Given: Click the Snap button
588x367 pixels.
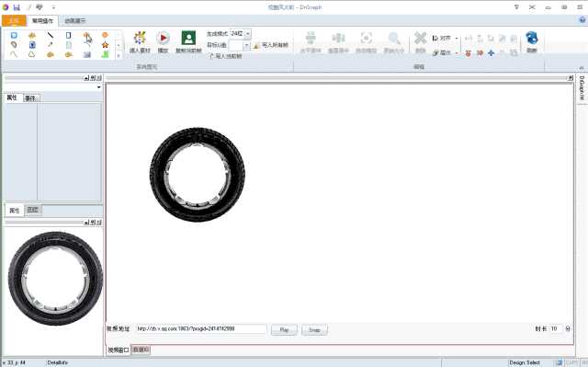Looking at the screenshot, I should [314, 330].
